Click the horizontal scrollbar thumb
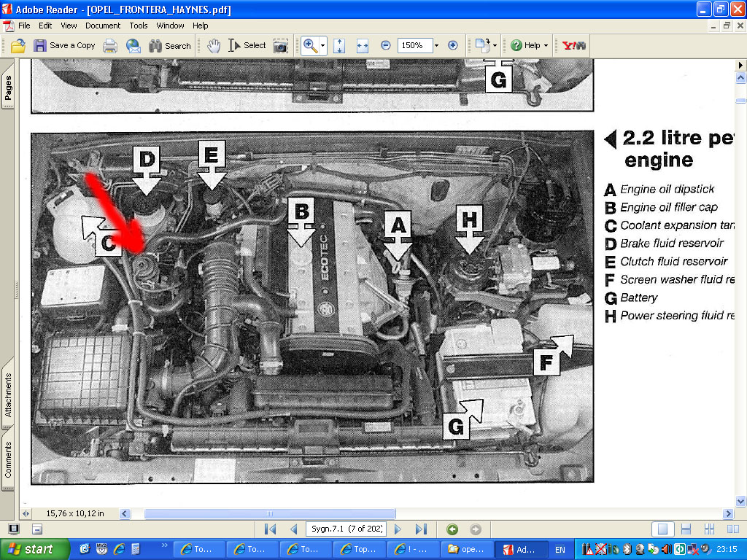This screenshot has height=560, width=747. (x=270, y=513)
